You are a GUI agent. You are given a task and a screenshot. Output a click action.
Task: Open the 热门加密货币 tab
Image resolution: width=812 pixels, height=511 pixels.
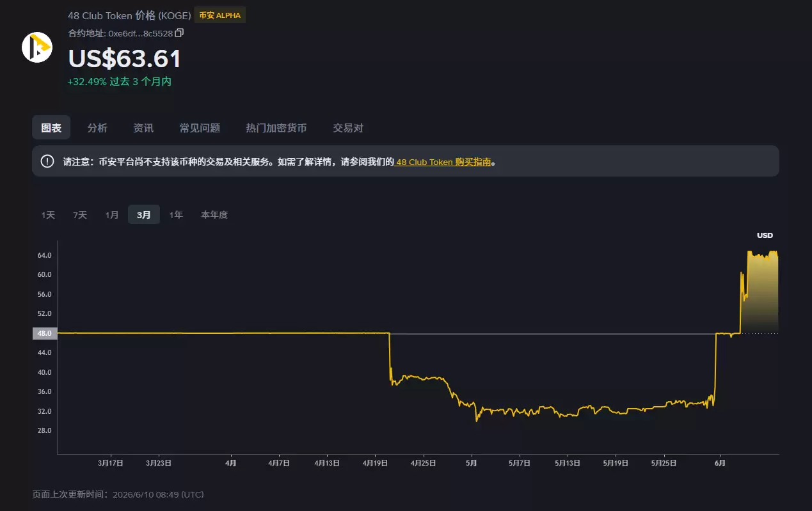pos(276,128)
